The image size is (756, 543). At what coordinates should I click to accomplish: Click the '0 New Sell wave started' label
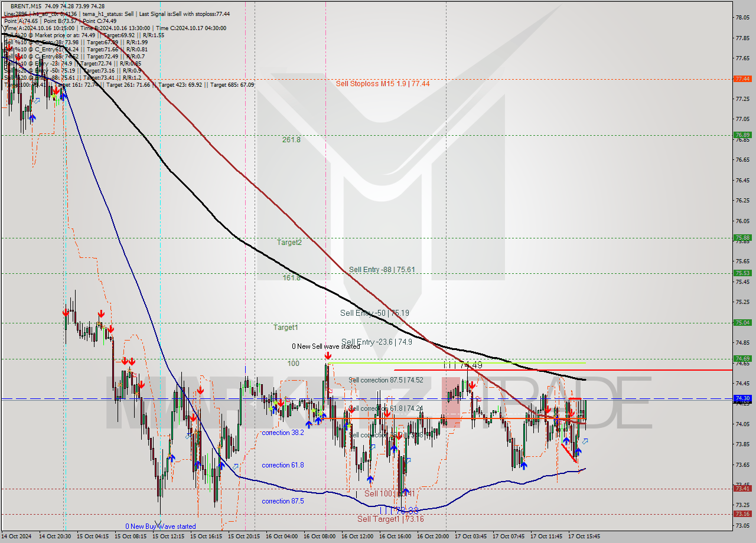[325, 346]
